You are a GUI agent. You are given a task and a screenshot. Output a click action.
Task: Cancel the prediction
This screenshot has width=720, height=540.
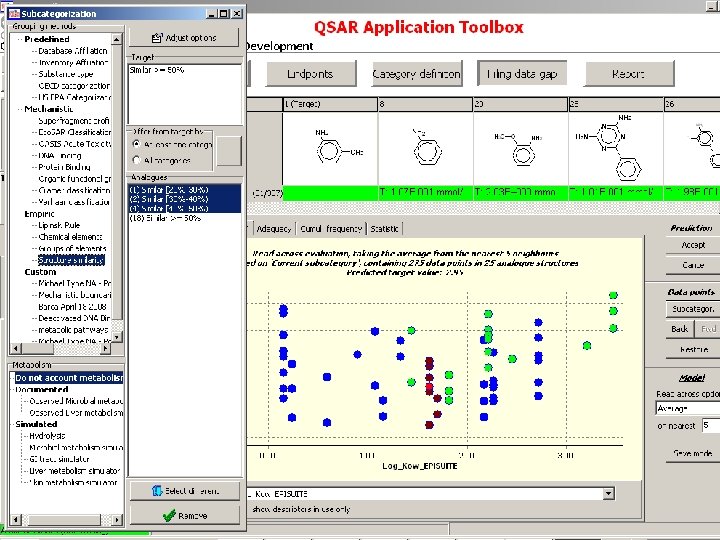point(693,265)
